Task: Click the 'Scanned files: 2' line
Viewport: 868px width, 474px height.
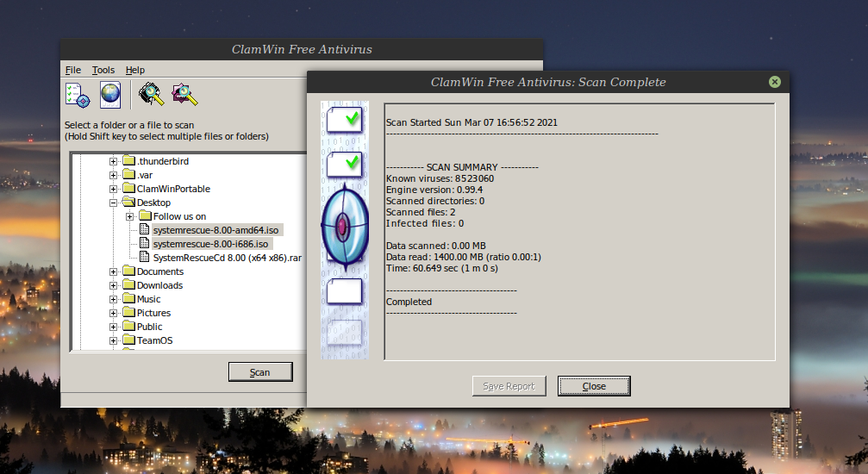Action: tap(421, 212)
